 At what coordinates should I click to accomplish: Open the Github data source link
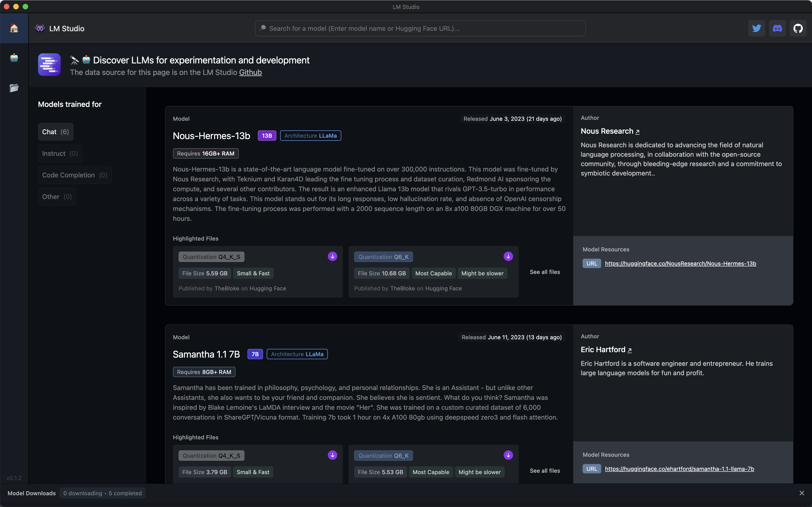click(x=250, y=72)
